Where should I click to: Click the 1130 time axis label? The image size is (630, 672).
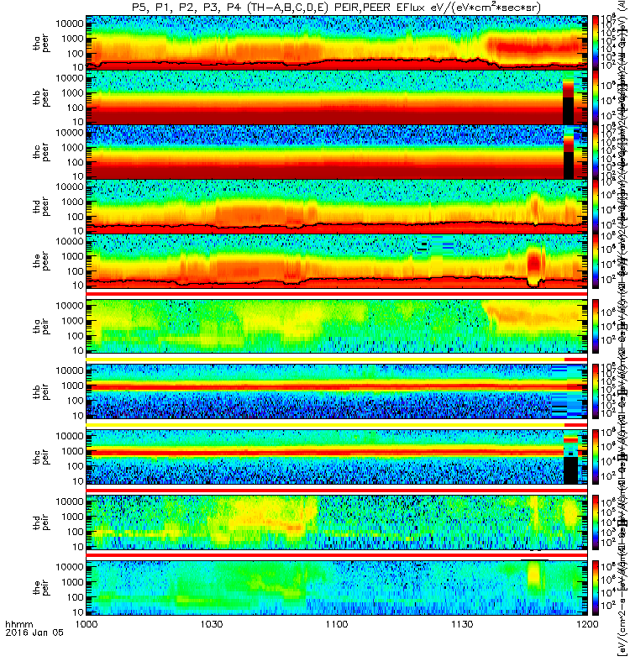462,624
